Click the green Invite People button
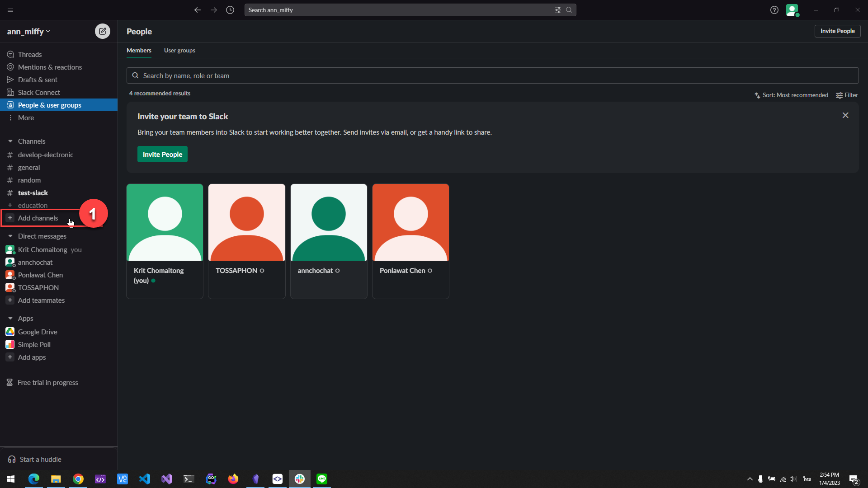The width and height of the screenshot is (868, 488). click(162, 154)
